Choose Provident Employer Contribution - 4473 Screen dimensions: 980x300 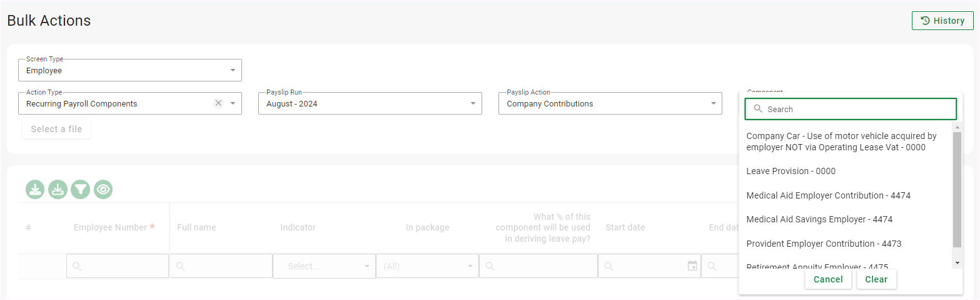coord(824,244)
